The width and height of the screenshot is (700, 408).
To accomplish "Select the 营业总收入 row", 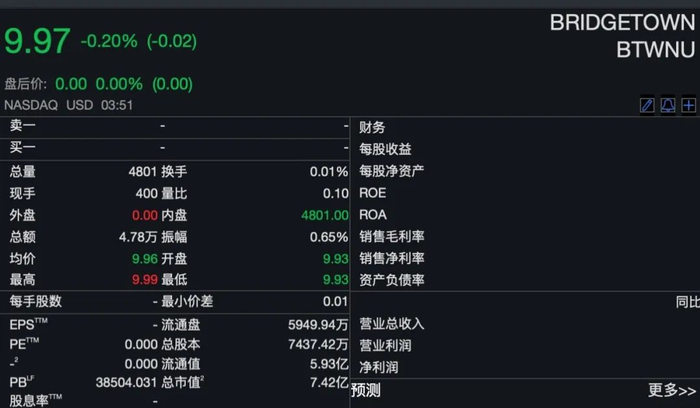I will click(x=392, y=324).
